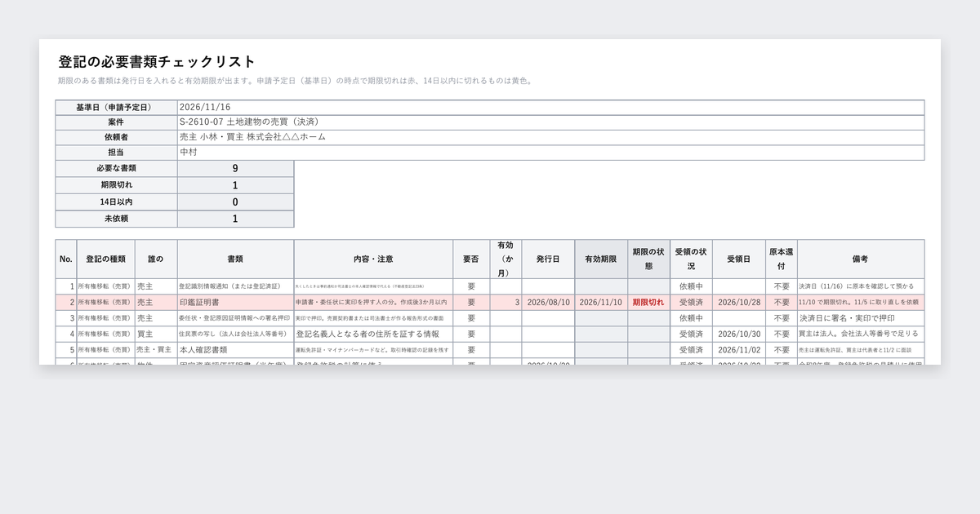Select the 案件 value S-2610-07 土地建物の売買
Screen dimensions: 980x514
pos(551,122)
